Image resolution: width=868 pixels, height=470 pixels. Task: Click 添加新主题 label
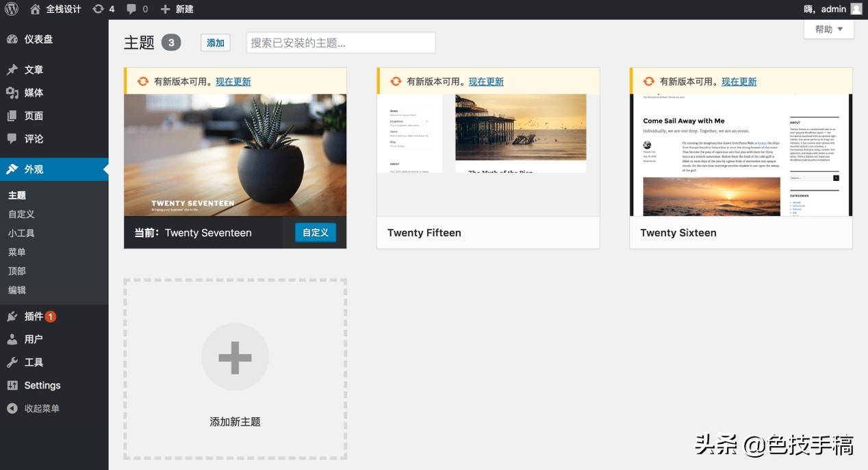235,422
